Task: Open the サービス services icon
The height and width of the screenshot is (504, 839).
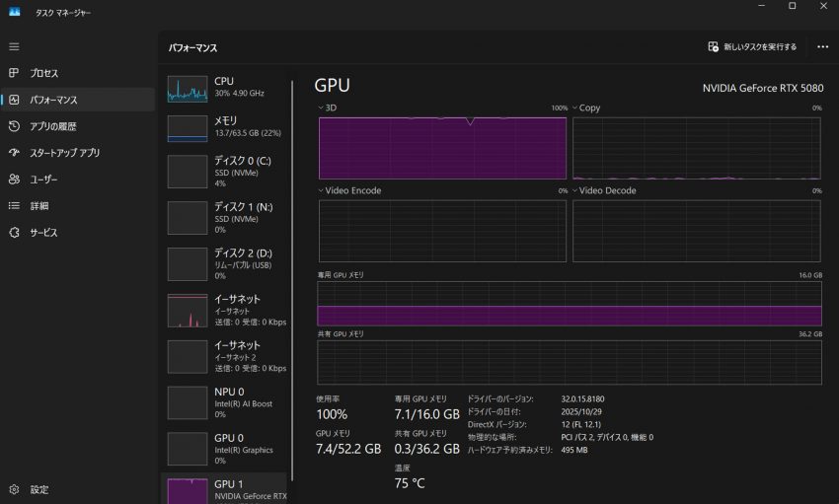Action: pyautogui.click(x=14, y=233)
